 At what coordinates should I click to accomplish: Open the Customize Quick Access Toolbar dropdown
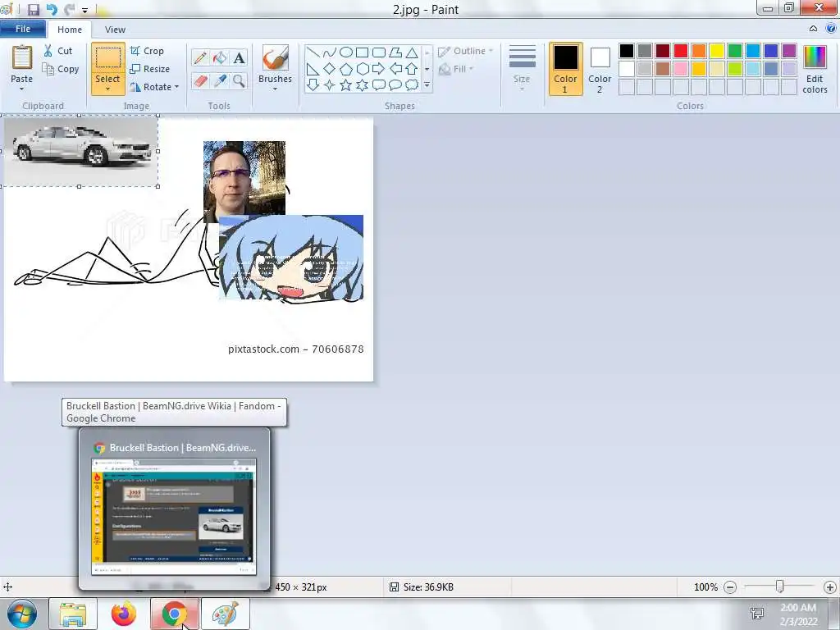click(84, 10)
